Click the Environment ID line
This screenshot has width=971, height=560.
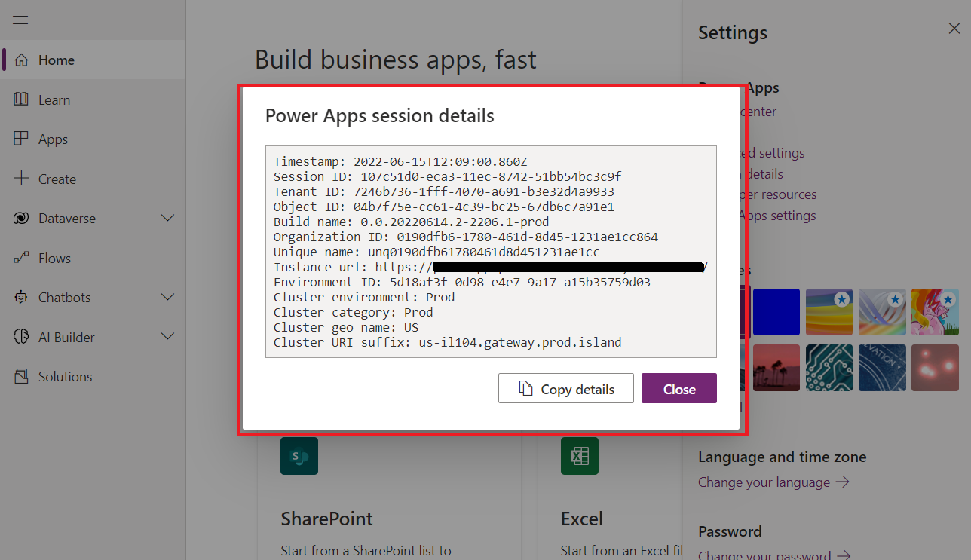(x=462, y=282)
